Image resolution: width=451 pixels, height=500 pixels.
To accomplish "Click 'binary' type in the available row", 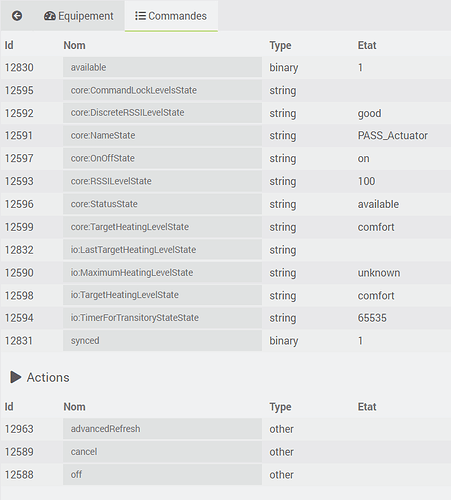I will pyautogui.click(x=284, y=68).
